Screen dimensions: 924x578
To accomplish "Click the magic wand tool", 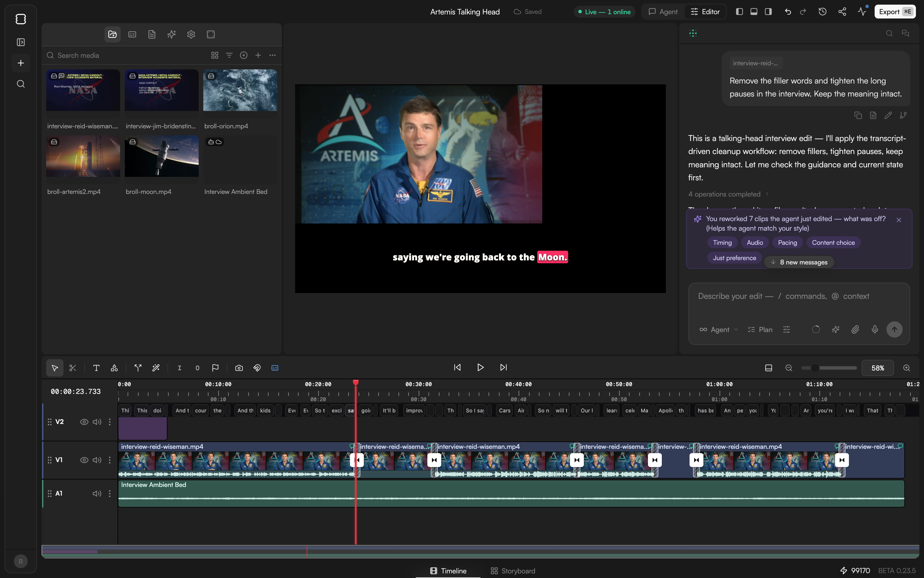I will tap(156, 368).
